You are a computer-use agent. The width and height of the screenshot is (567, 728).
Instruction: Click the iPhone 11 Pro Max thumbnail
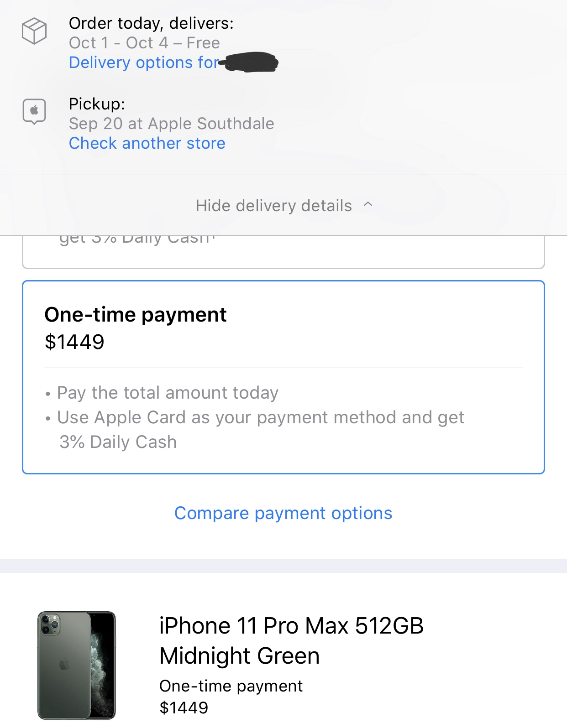(x=77, y=666)
